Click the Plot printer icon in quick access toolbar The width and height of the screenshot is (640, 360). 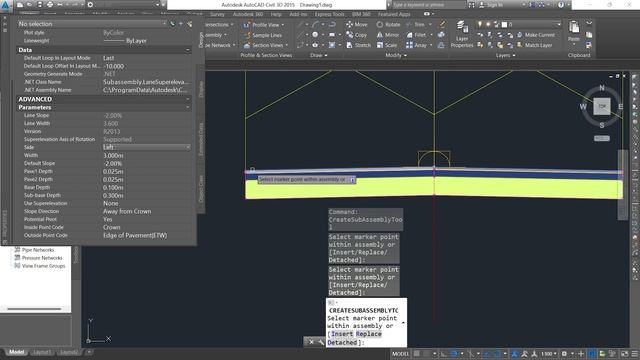(x=50, y=5)
